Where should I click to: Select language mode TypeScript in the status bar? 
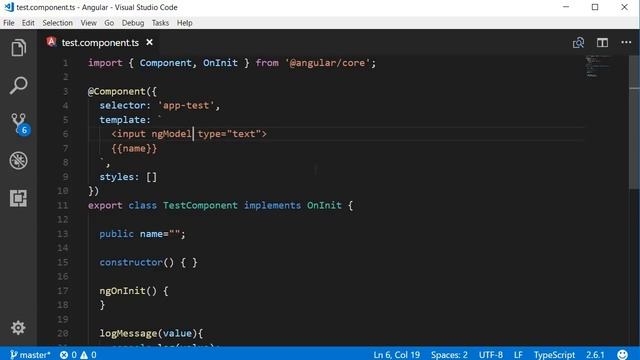pos(554,354)
